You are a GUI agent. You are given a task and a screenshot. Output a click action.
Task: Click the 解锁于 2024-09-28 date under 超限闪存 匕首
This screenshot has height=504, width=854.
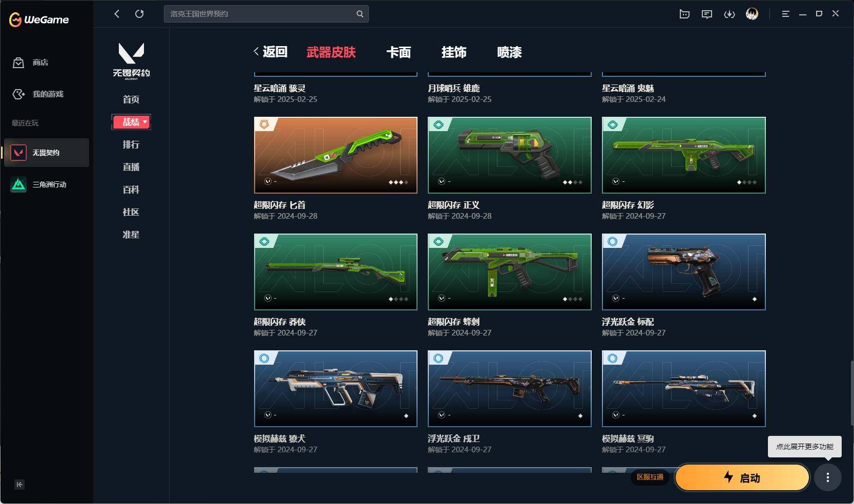coord(286,216)
